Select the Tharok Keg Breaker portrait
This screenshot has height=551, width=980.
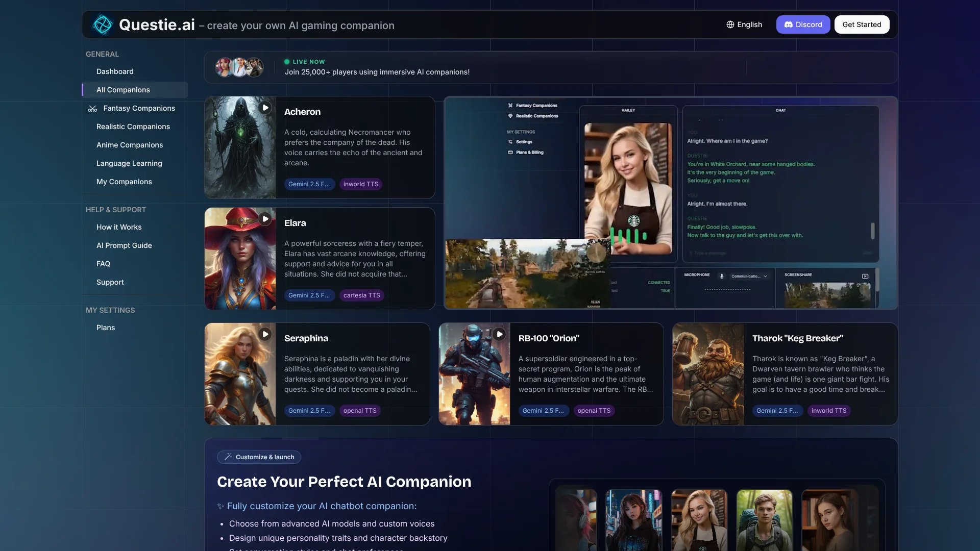(708, 374)
